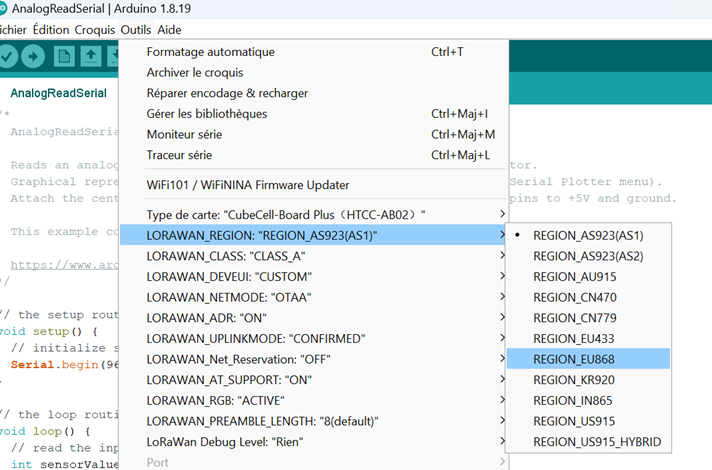Expand the LoRaWan Debug Level submenu
The height and width of the screenshot is (470, 712).
click(x=313, y=442)
